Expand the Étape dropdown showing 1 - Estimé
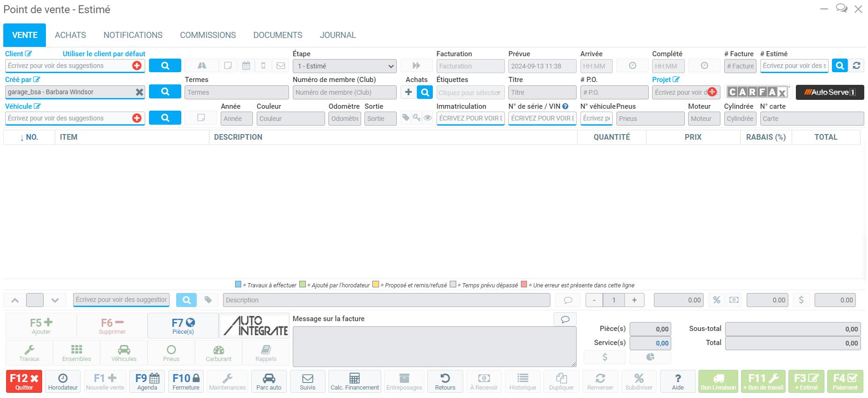Screen dimensions: 868x398 coord(344,66)
